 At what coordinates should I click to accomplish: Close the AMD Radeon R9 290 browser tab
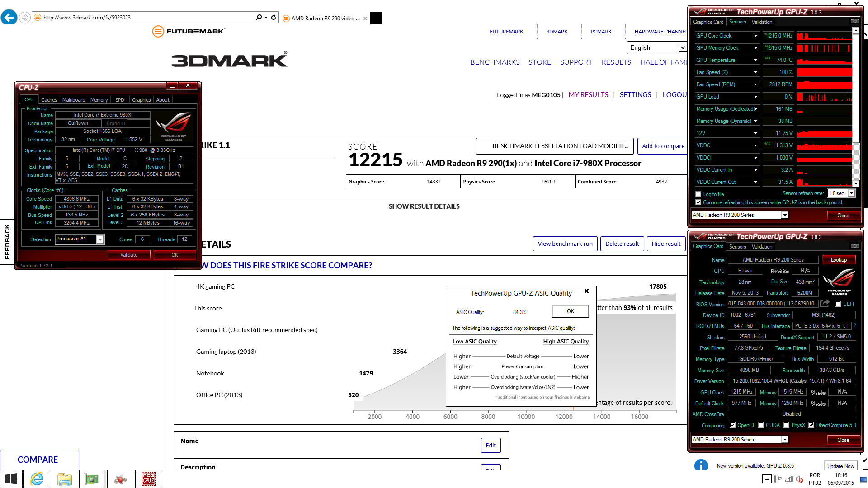click(x=365, y=19)
